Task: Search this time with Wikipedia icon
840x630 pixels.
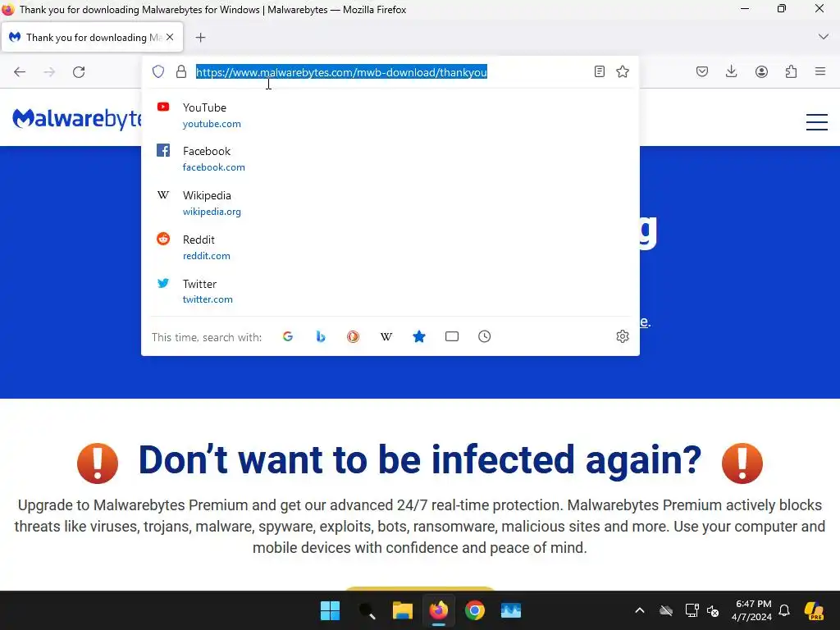Action: (386, 336)
